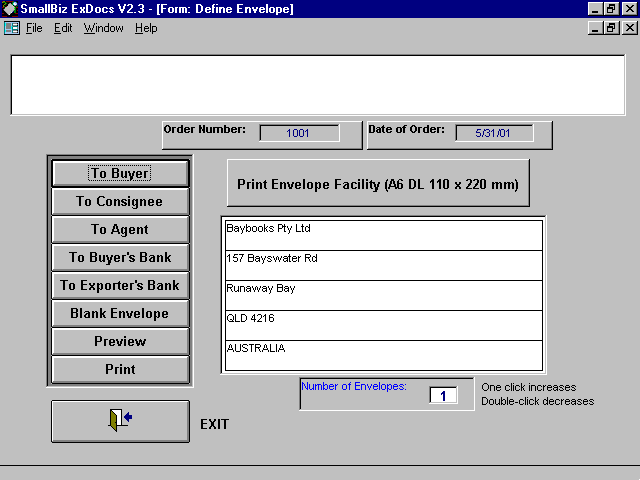Open the Window menu
The width and height of the screenshot is (640, 480).
104,28
